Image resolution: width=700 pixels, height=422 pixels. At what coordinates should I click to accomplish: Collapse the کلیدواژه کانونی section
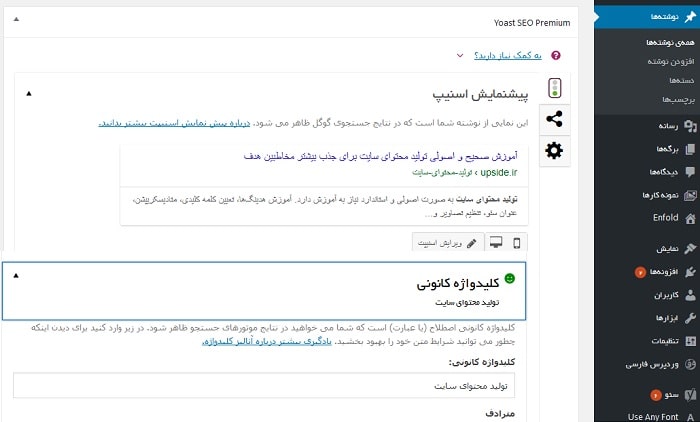pos(16,276)
